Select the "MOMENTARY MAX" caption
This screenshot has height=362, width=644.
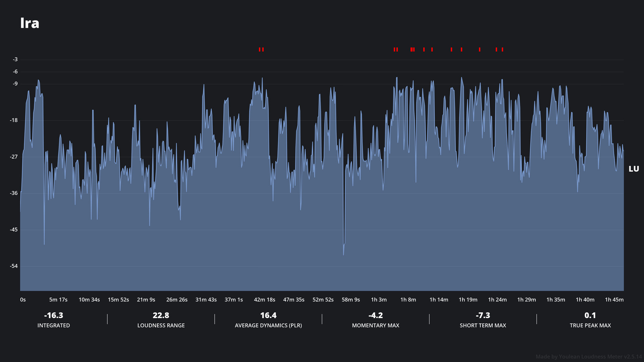[376, 325]
